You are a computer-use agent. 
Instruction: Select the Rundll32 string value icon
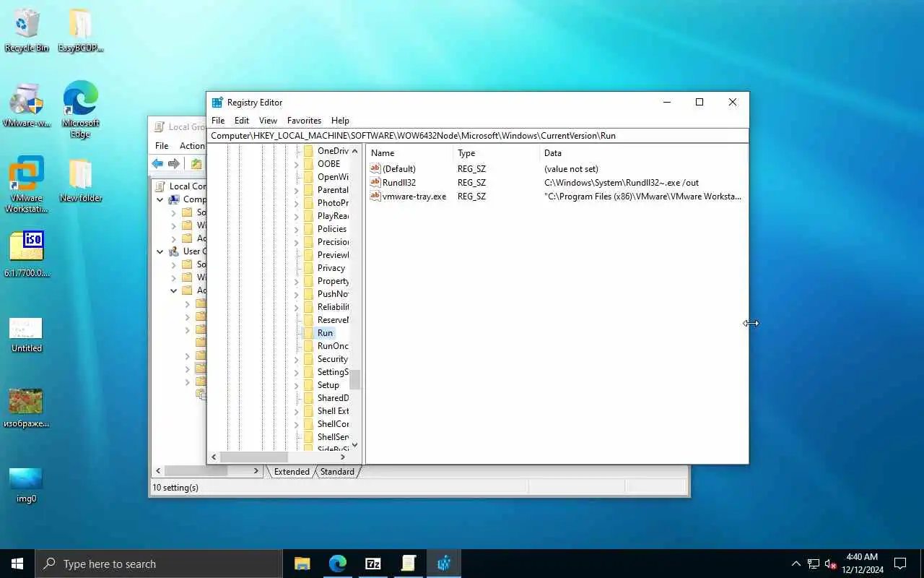tap(375, 182)
